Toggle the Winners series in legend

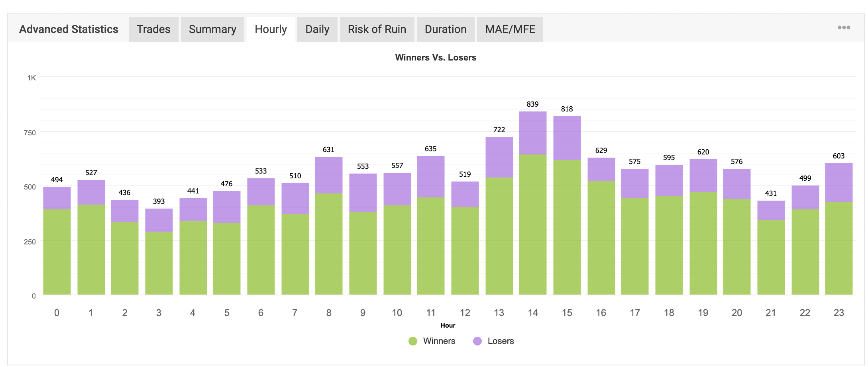pos(439,341)
